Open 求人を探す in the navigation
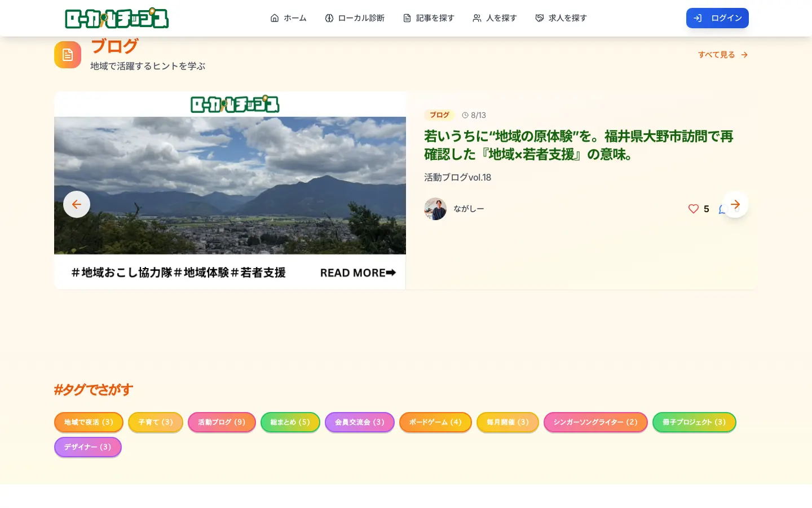The height and width of the screenshot is (508, 812). pyautogui.click(x=561, y=18)
